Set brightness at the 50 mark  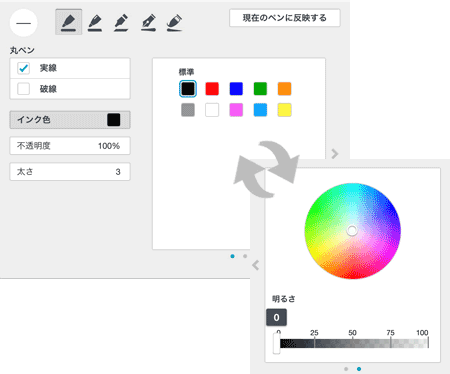tap(353, 343)
